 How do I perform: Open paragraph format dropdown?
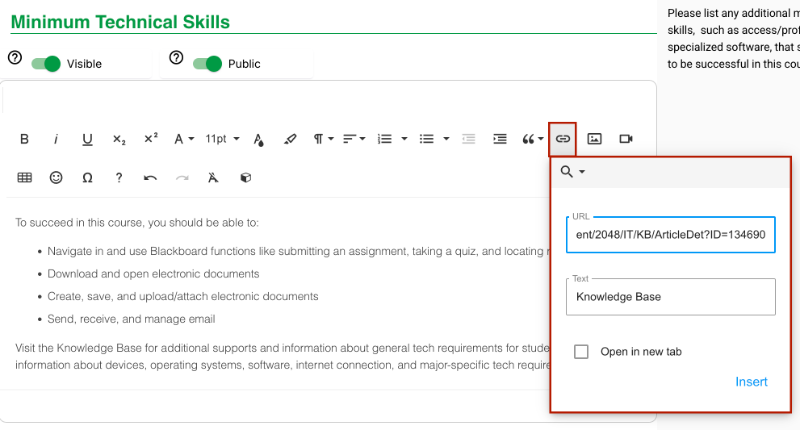point(323,139)
